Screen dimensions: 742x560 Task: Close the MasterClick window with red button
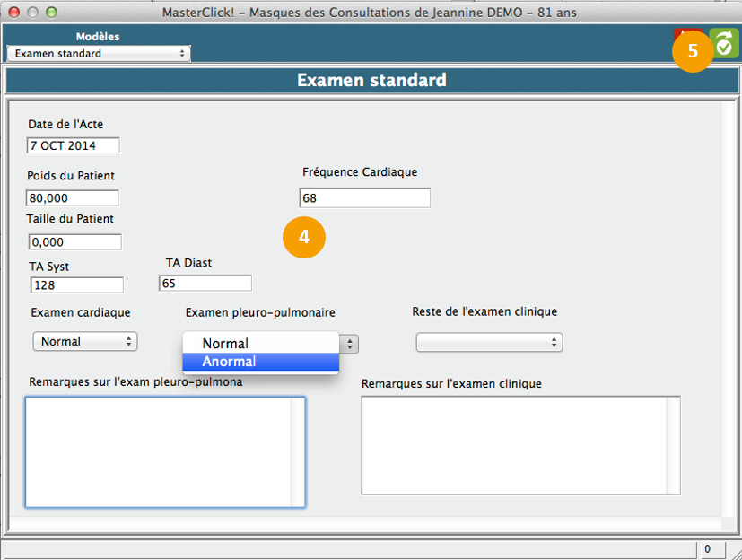point(14,13)
